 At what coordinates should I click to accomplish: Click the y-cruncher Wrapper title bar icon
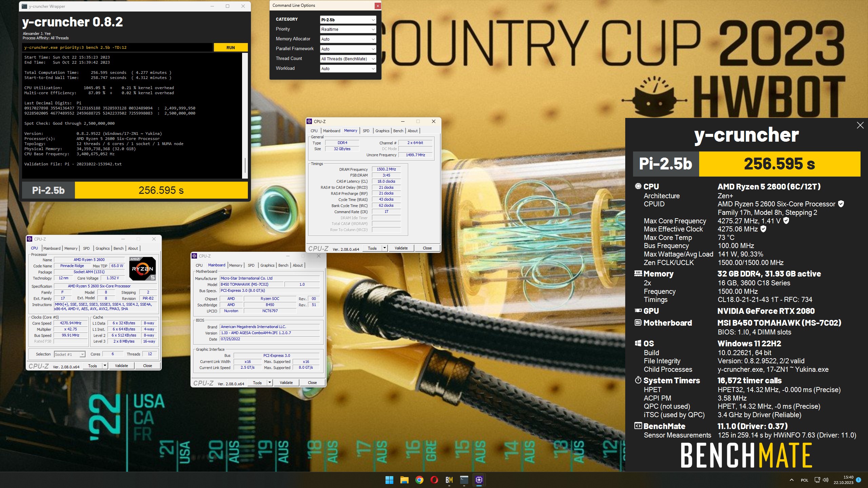pyautogui.click(x=24, y=6)
